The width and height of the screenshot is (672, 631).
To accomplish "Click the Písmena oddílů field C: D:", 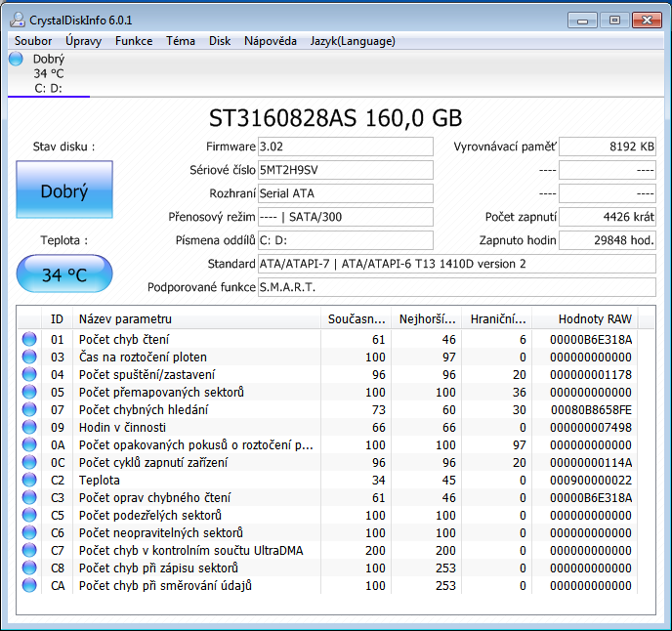I will click(x=346, y=240).
